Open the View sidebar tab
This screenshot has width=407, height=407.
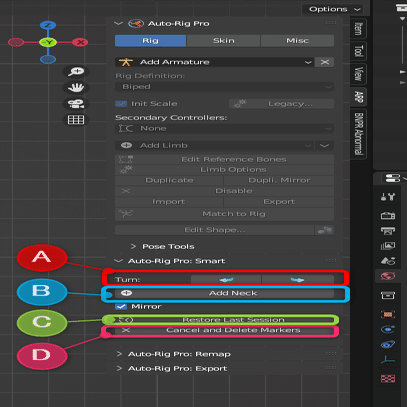(358, 74)
